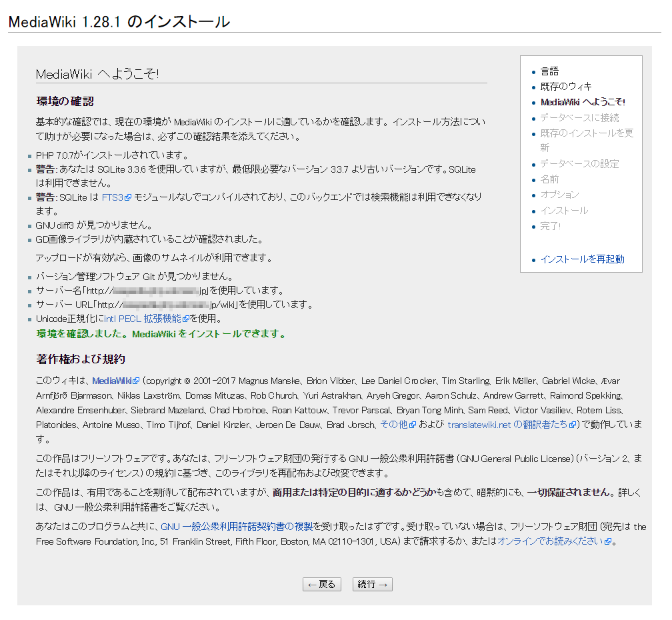This screenshot has width=672, height=620.
Task: Select the 既存のインストールを更新 sidebar step
Action: coord(587,140)
